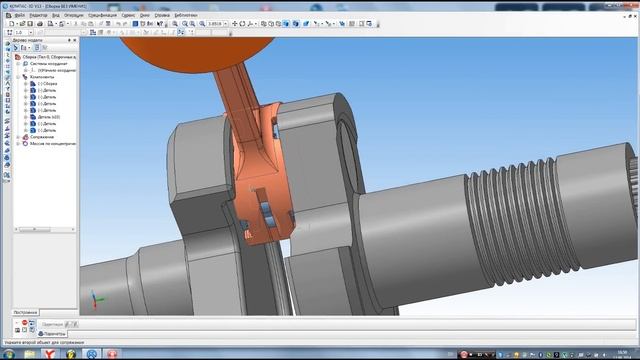Viewport: 640px width, 360px height.
Task: Enable shaded with edges display icon
Action: pyautogui.click(x=296, y=24)
